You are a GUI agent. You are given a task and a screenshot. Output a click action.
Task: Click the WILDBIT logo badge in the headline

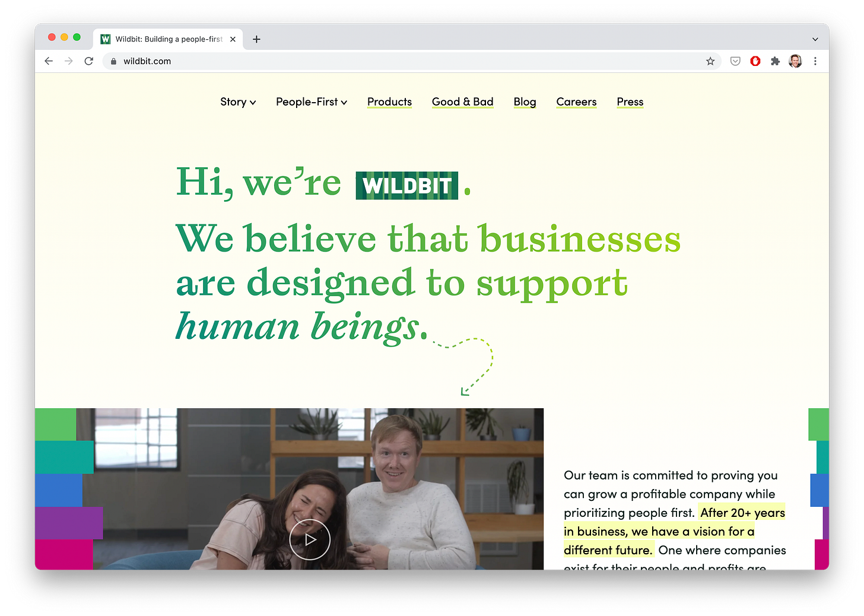[407, 186]
